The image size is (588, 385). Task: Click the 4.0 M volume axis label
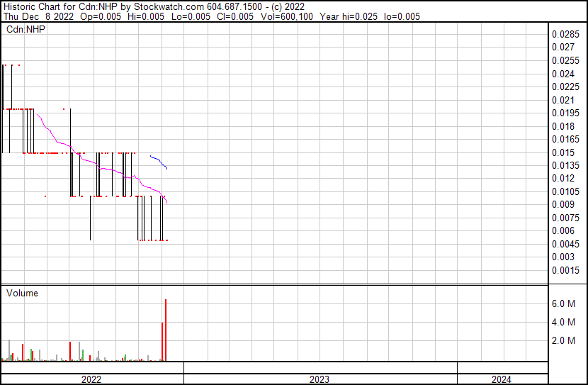pyautogui.click(x=563, y=322)
